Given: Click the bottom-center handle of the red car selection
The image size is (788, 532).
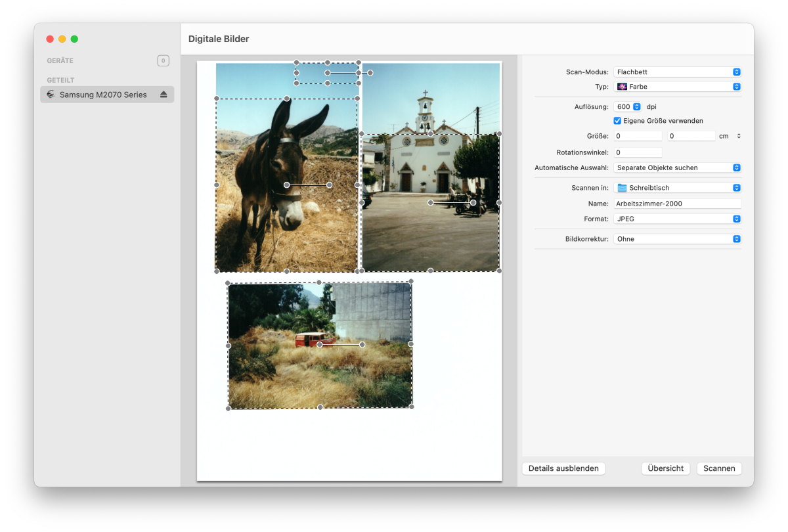Looking at the screenshot, I should pos(320,407).
